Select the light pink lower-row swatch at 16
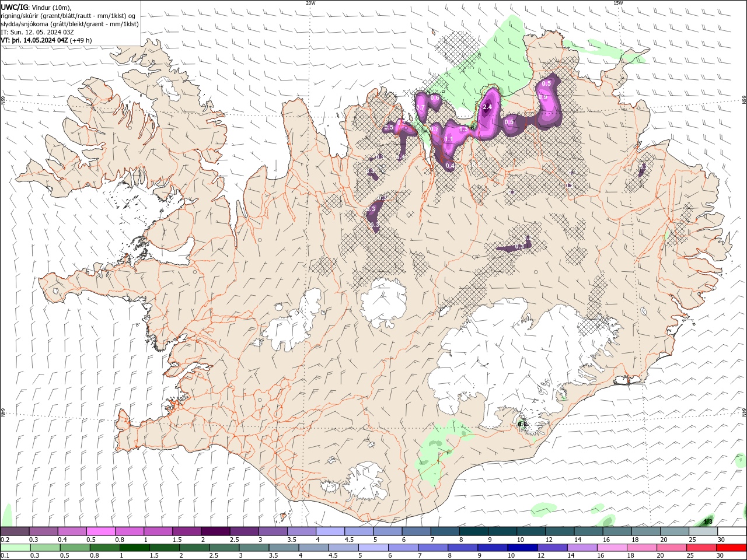Image resolution: width=747 pixels, height=560 pixels. coord(611,548)
